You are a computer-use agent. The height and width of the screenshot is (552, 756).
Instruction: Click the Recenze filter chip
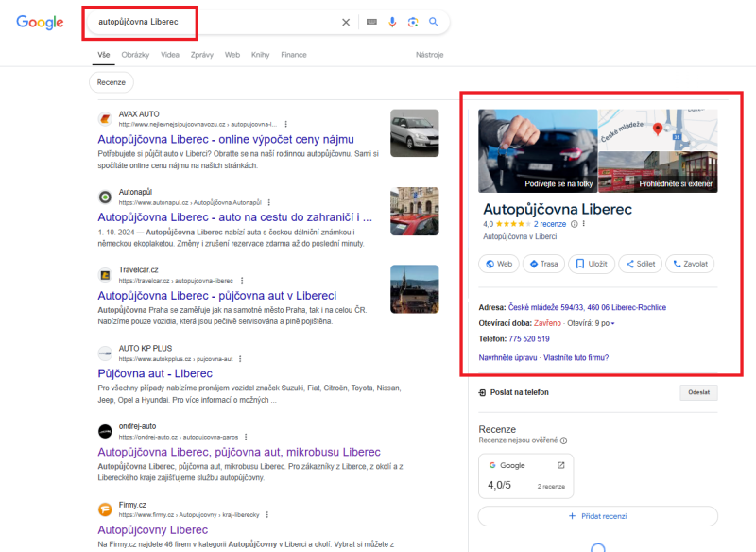pyautogui.click(x=112, y=82)
